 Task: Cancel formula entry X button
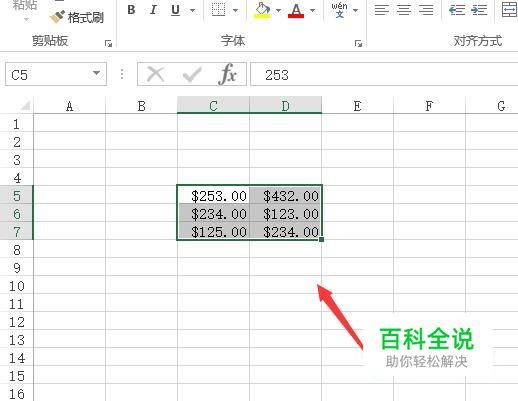click(x=155, y=74)
